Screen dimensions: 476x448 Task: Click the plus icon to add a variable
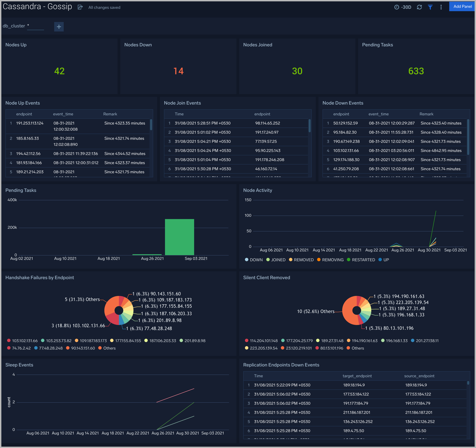59,27
